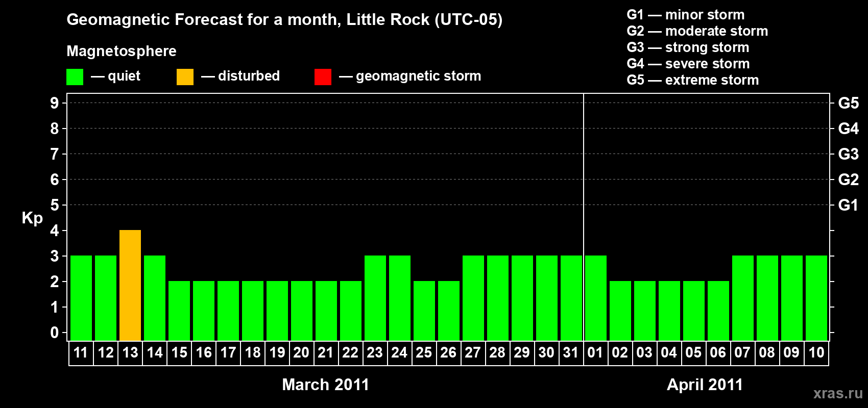Click the date label 01 on the axis
This screenshot has height=408, width=868.
click(595, 352)
